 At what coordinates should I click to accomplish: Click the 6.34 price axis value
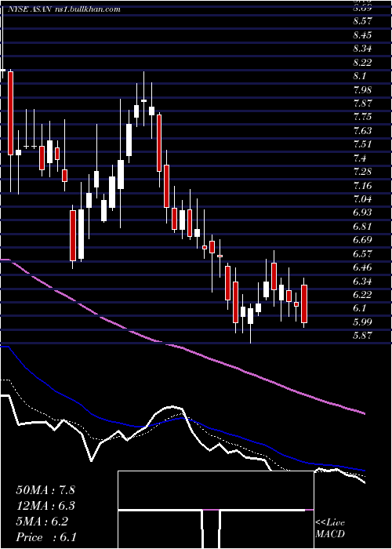coord(362,281)
